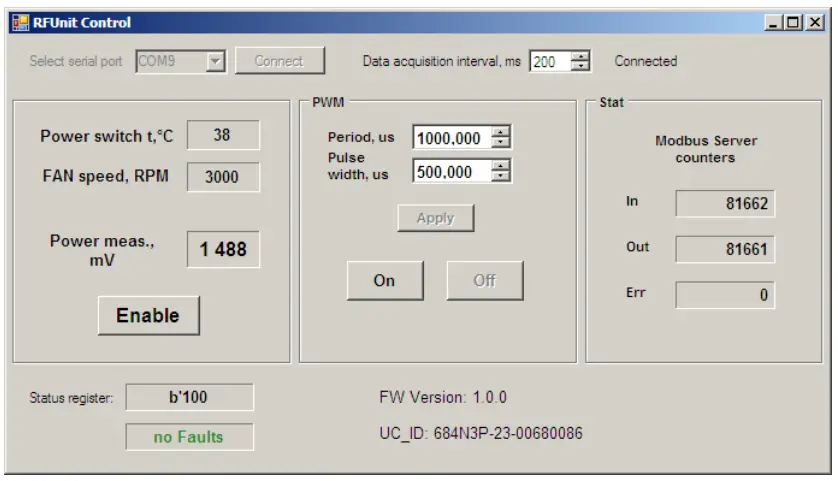Image resolution: width=838 pixels, height=481 pixels.
Task: Click the Modbus Out counter value 81661
Action: (725, 249)
